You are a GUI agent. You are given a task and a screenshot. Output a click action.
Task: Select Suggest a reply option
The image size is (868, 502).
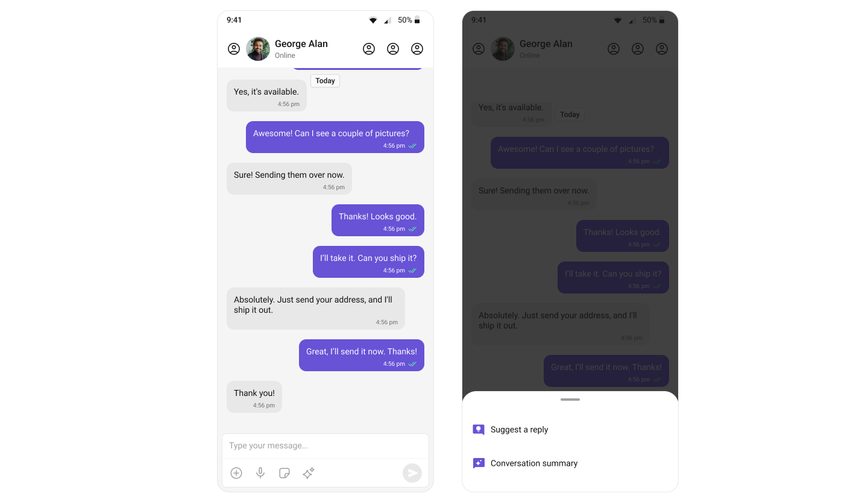570,430
